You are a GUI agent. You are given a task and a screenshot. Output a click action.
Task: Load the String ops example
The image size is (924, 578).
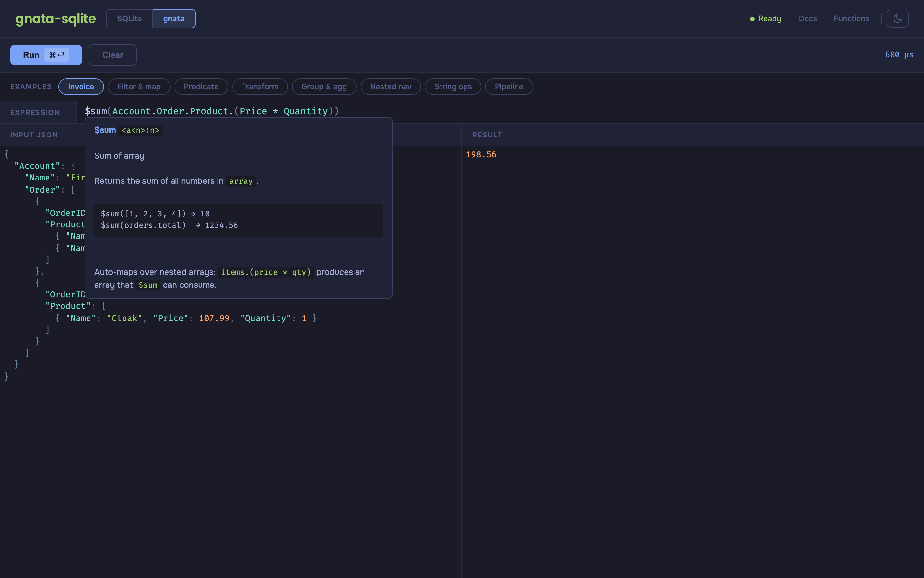[x=453, y=87]
